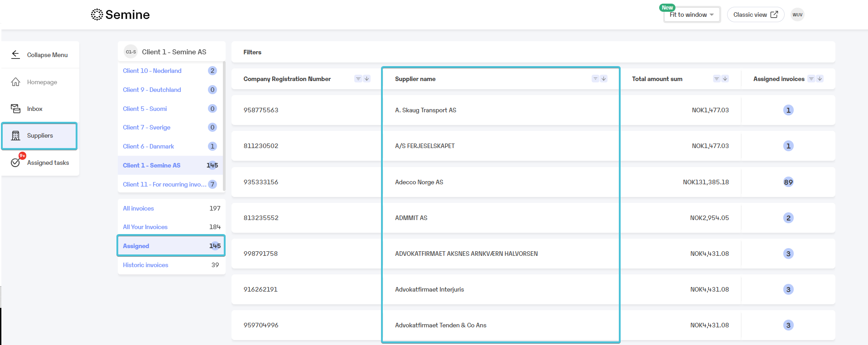
Task: Select the Historic invoices tab
Action: coord(145,265)
